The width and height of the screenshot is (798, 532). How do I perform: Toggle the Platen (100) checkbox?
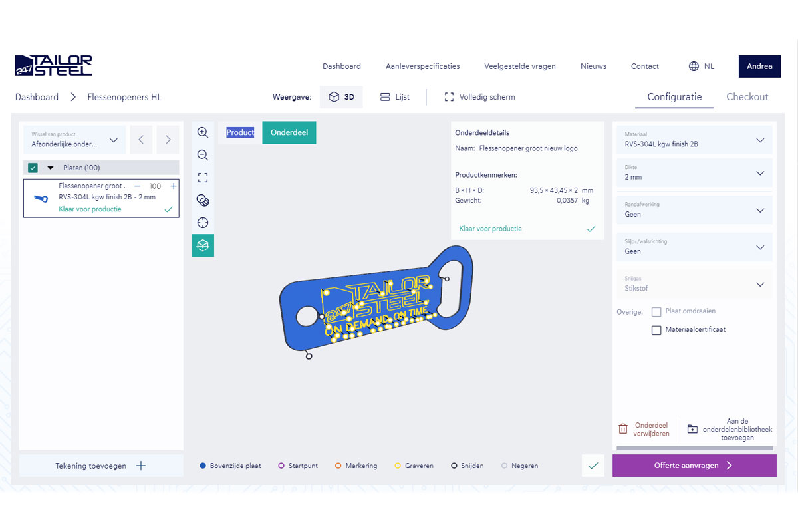33,168
